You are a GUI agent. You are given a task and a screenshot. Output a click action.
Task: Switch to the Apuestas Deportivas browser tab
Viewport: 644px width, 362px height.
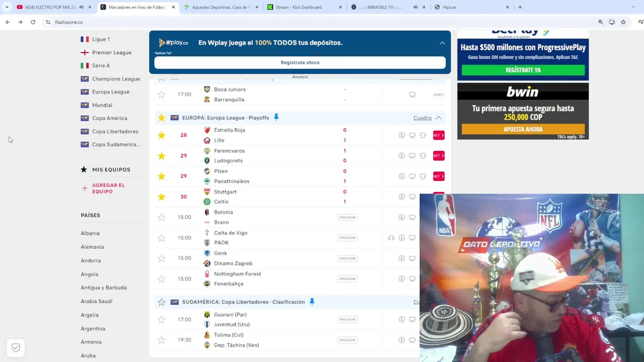point(220,7)
